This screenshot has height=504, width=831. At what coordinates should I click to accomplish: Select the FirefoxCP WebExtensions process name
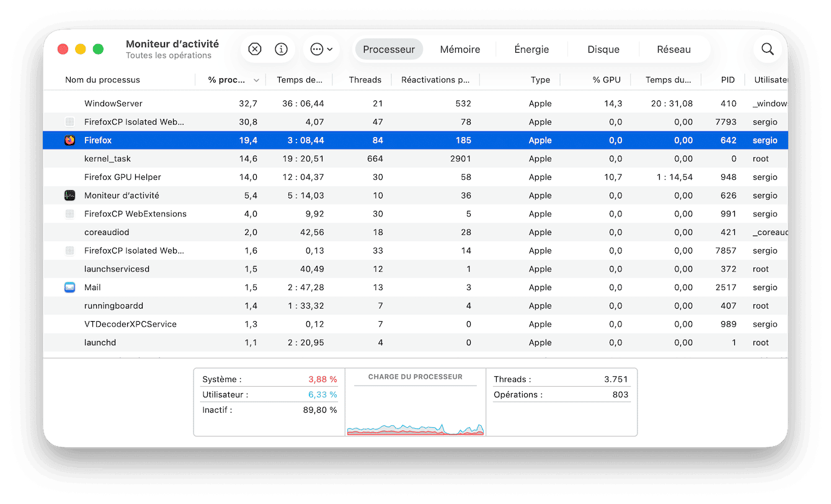pos(135,214)
